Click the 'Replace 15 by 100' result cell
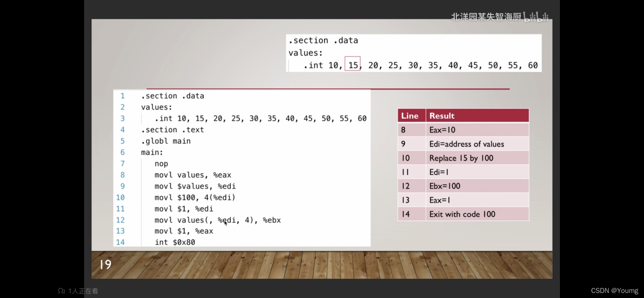Image resolution: width=644 pixels, height=298 pixels. [x=477, y=158]
